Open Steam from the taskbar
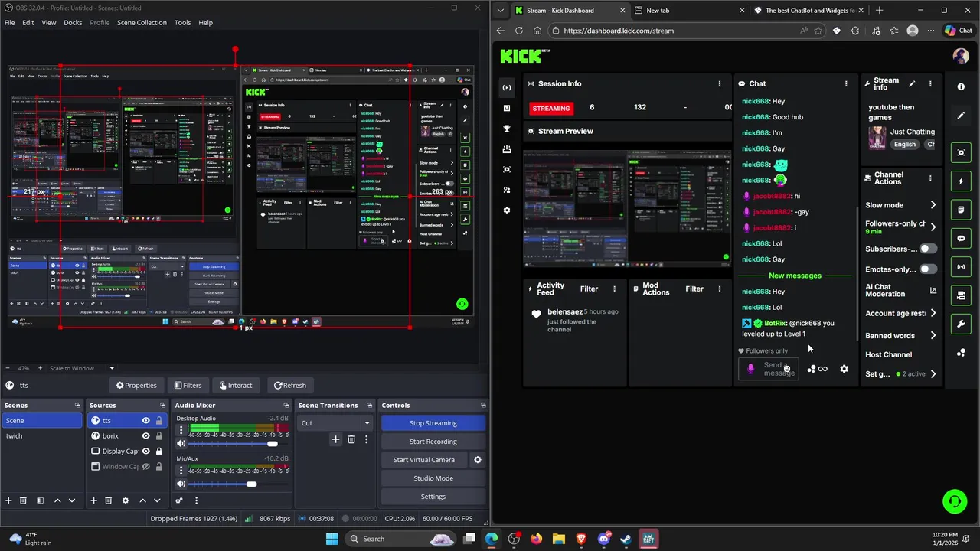980x551 pixels. [626, 539]
